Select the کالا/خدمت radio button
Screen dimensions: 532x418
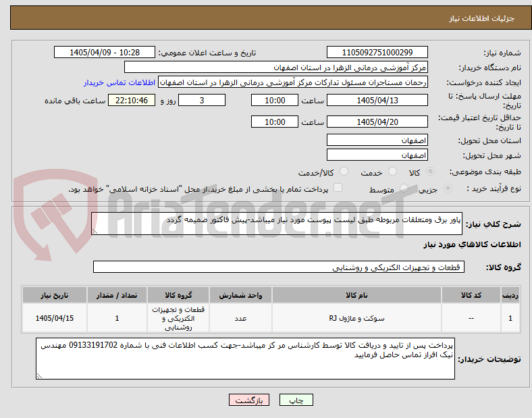344,172
